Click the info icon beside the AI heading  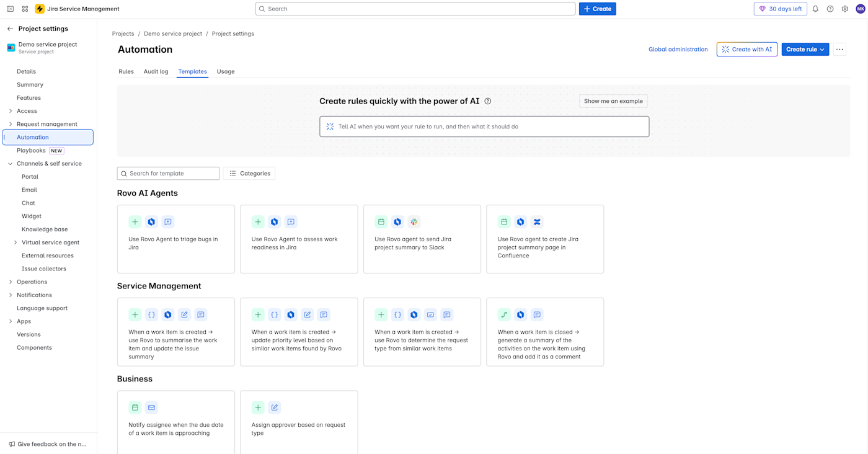tap(488, 101)
